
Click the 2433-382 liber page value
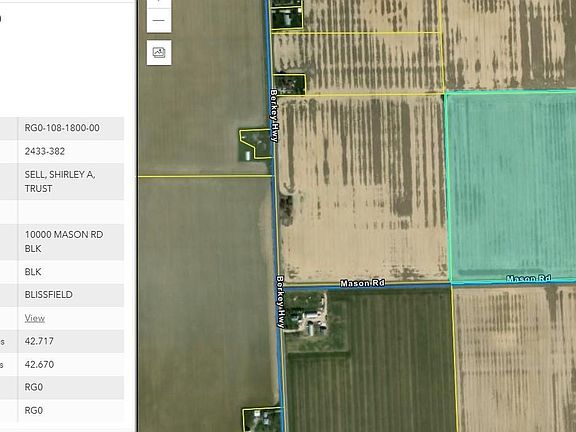click(44, 151)
